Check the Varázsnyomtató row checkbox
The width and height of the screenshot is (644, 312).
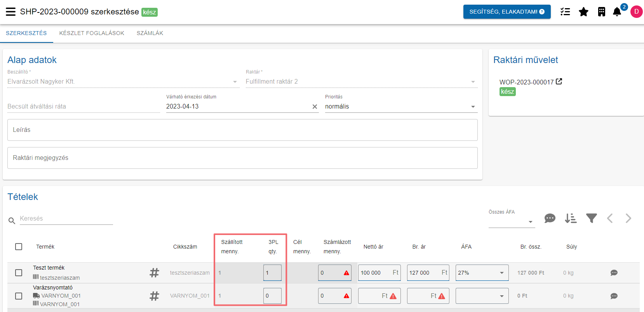tap(19, 296)
